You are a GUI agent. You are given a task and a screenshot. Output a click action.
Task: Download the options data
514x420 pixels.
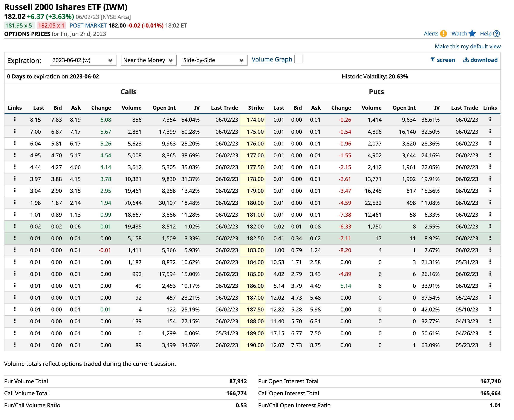coord(480,60)
